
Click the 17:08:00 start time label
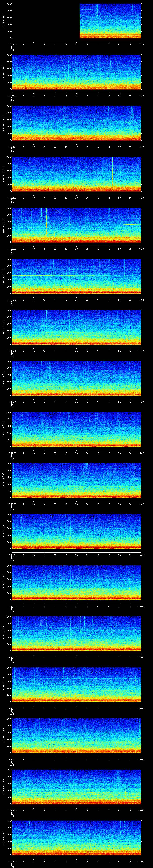point(12,249)
